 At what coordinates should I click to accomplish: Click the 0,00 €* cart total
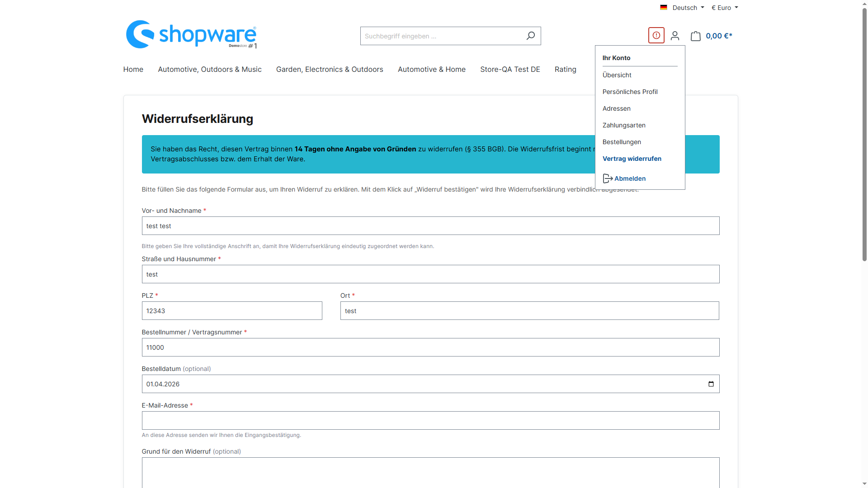tap(719, 36)
